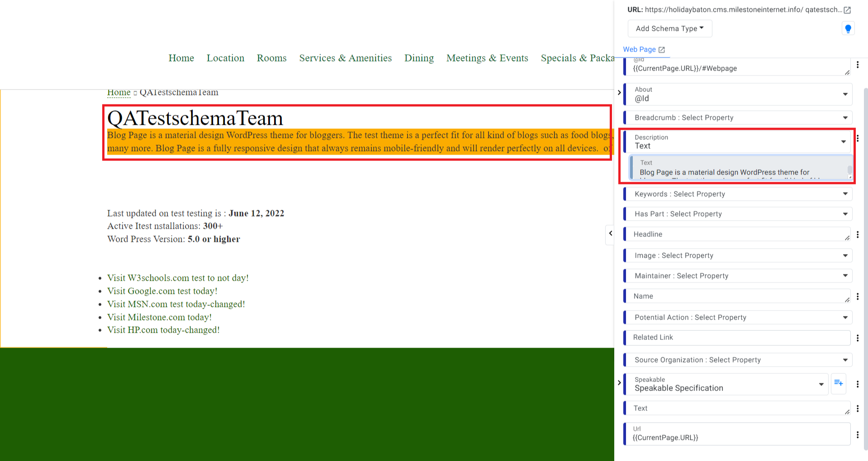Collapse the schema side panel arrow

click(610, 234)
